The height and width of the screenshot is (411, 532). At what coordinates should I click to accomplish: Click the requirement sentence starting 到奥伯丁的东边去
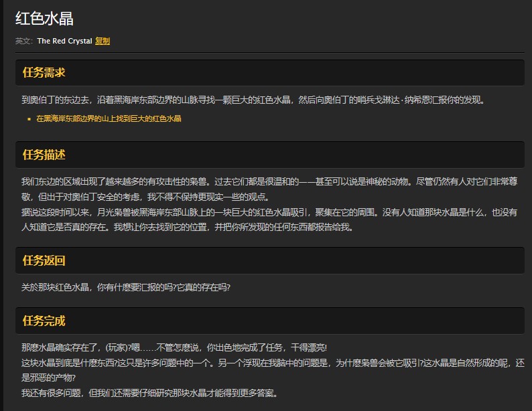(253, 100)
